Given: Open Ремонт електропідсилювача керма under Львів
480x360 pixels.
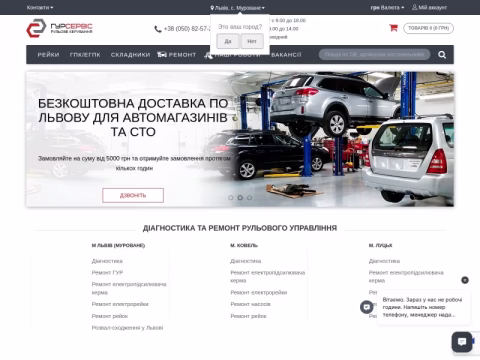Looking at the screenshot, I should tap(129, 288).
